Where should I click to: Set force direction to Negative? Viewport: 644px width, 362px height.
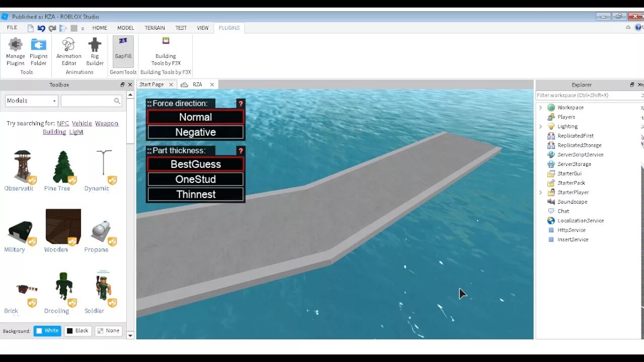[x=196, y=132]
